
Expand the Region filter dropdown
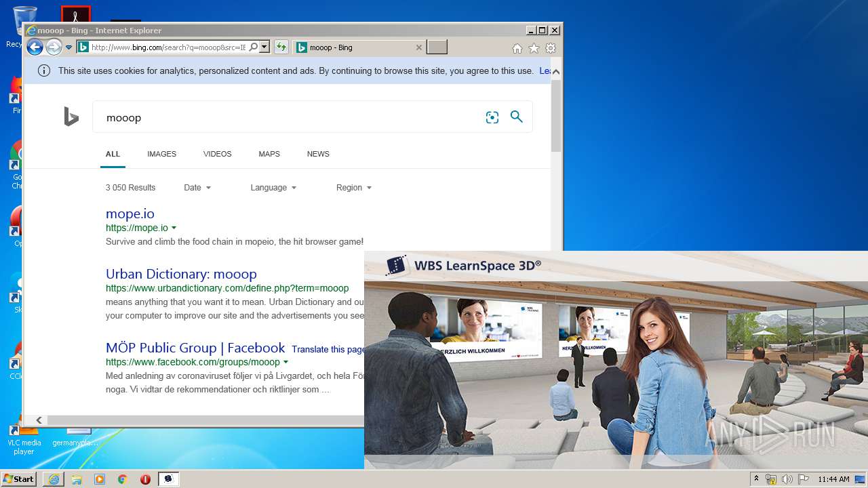354,188
